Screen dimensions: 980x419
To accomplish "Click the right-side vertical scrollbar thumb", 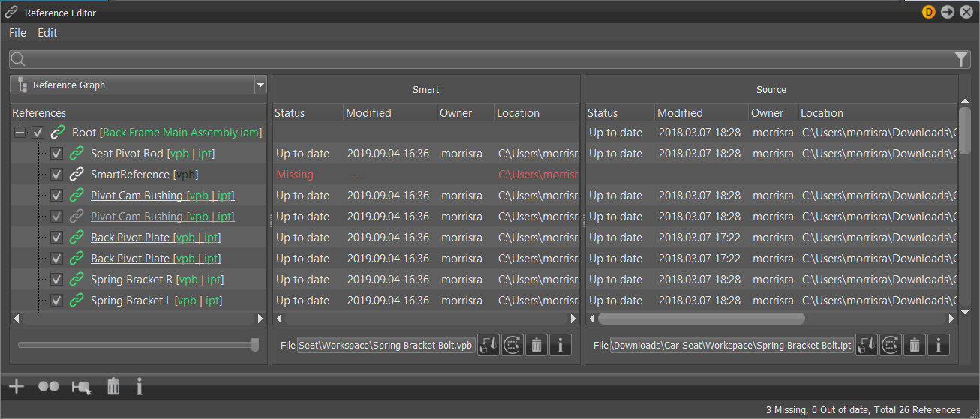I will tap(965, 133).
